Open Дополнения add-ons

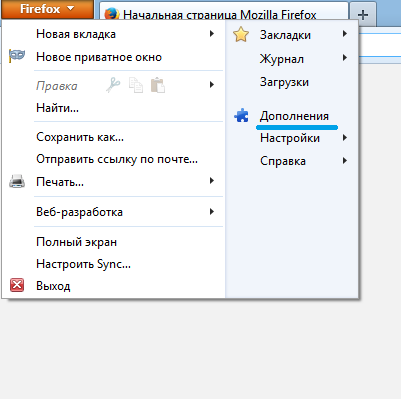(x=294, y=116)
